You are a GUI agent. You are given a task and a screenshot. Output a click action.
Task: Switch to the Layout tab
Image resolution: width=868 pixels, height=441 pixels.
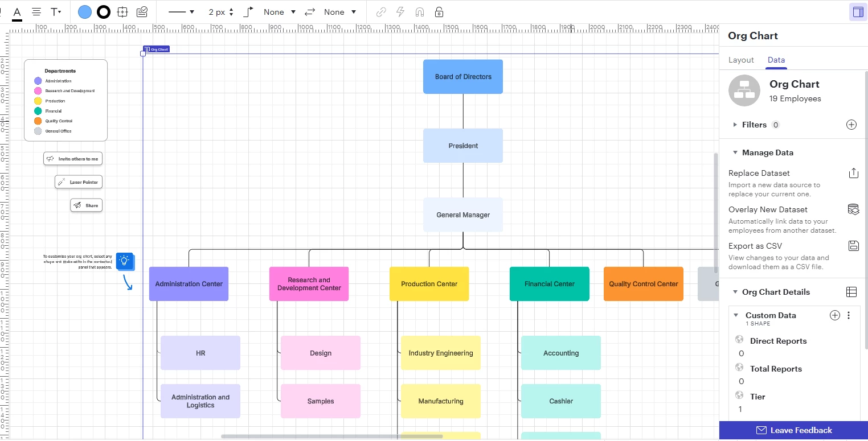point(741,60)
